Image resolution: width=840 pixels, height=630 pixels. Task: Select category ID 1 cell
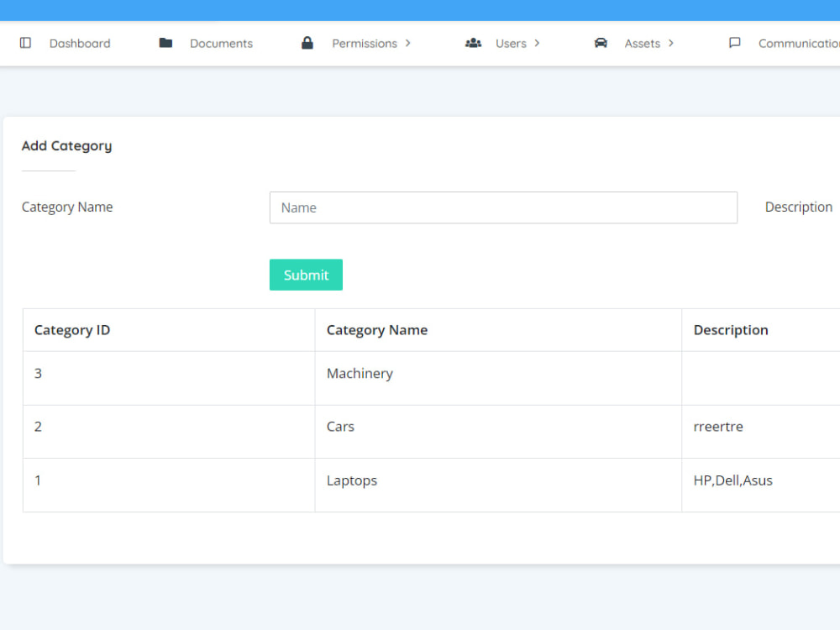pyautogui.click(x=169, y=485)
